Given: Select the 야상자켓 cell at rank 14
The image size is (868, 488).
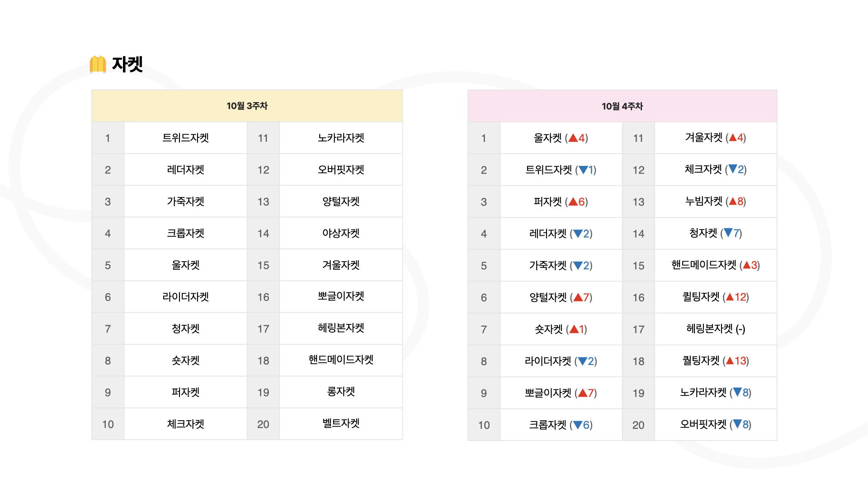Looking at the screenshot, I should pos(341,233).
